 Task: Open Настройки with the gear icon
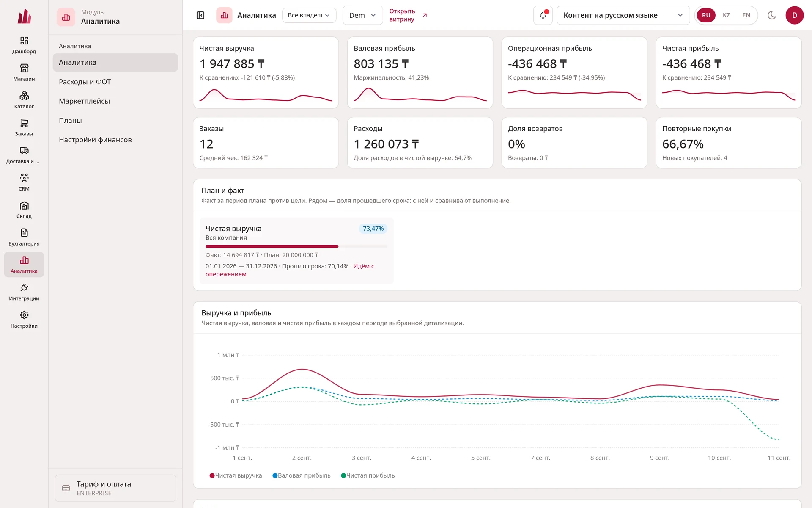coord(24,315)
